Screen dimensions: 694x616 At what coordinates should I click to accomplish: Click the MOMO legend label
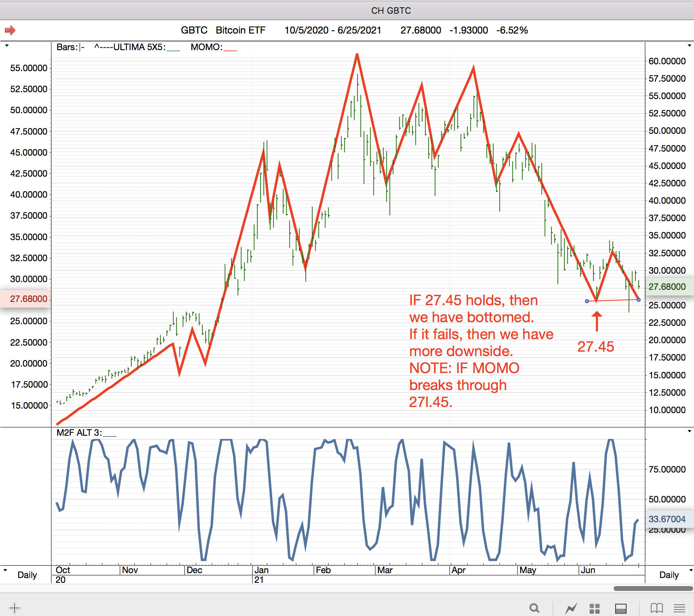point(206,47)
